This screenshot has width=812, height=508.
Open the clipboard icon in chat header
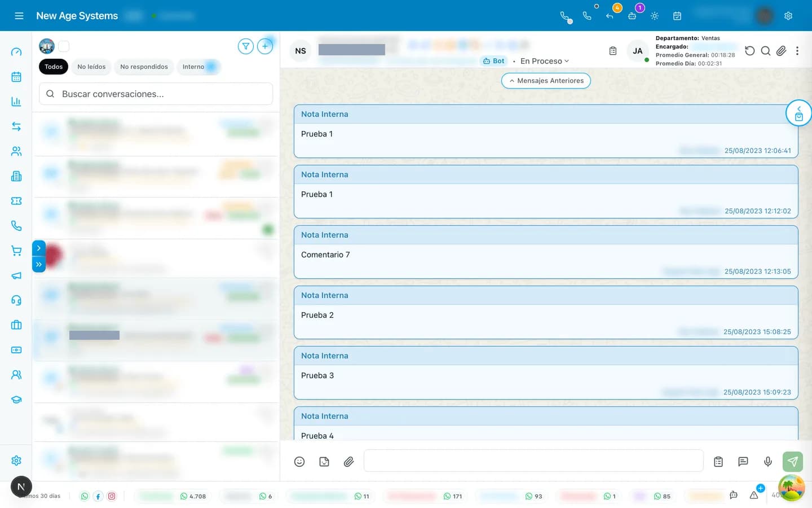pyautogui.click(x=613, y=51)
